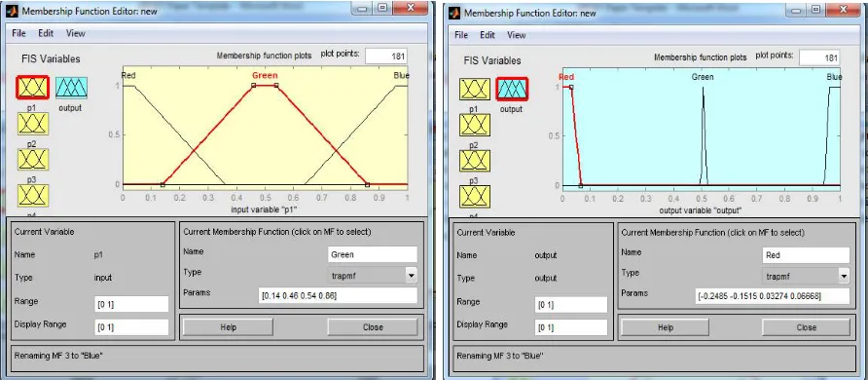Click the Range field in left window
This screenshot has height=380, width=868.
(131, 304)
